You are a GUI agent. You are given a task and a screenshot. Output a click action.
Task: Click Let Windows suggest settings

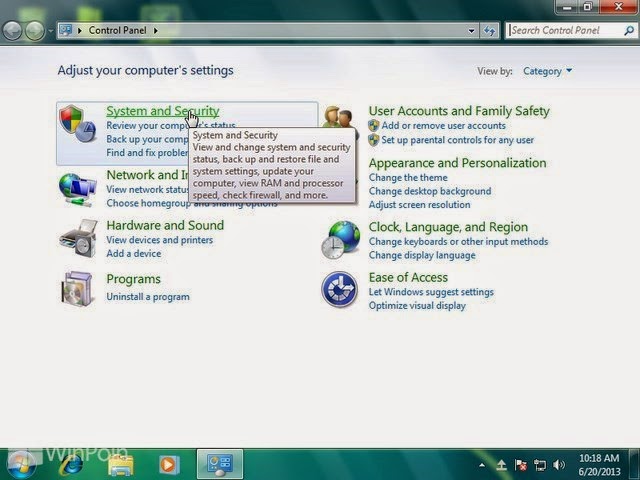click(x=431, y=292)
